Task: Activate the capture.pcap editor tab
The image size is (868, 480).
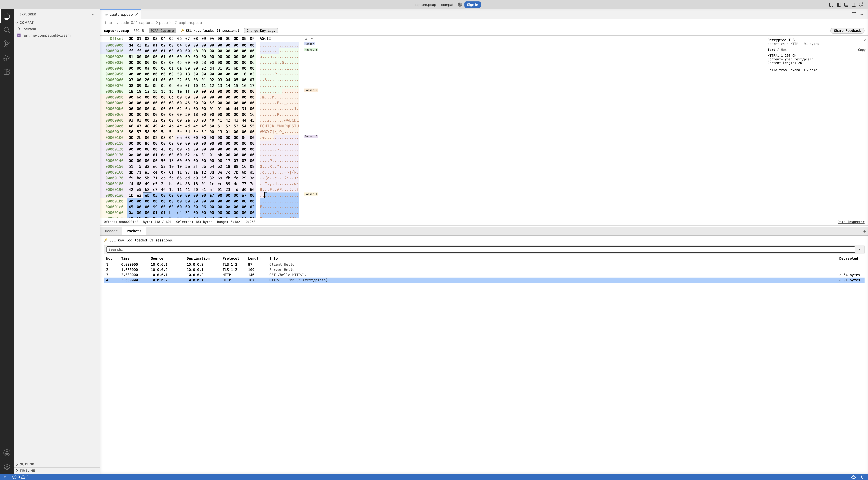Action: coord(121,14)
